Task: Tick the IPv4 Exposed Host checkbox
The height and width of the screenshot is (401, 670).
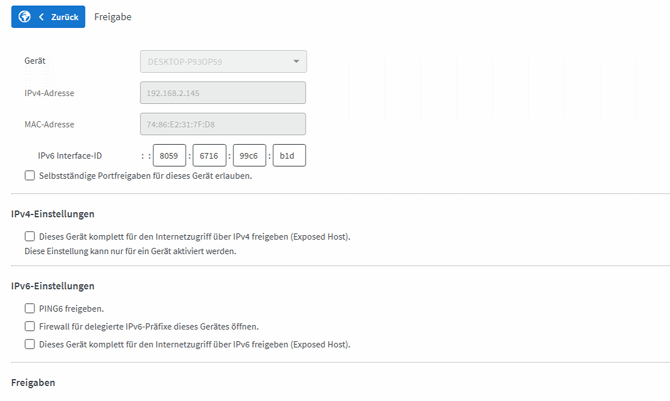Action: pos(29,237)
